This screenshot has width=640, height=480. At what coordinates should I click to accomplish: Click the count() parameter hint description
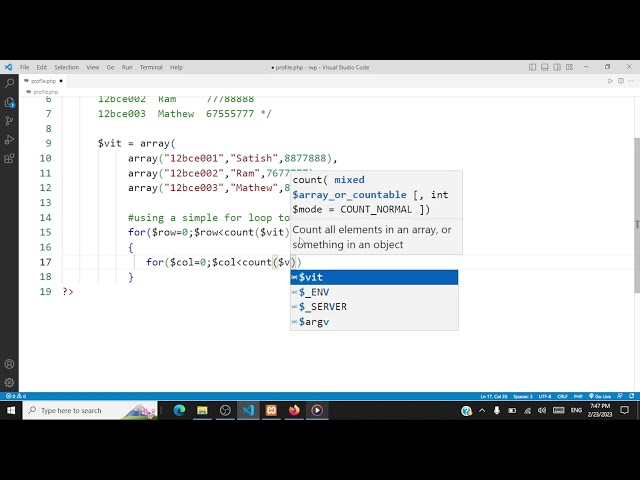pyautogui.click(x=371, y=237)
